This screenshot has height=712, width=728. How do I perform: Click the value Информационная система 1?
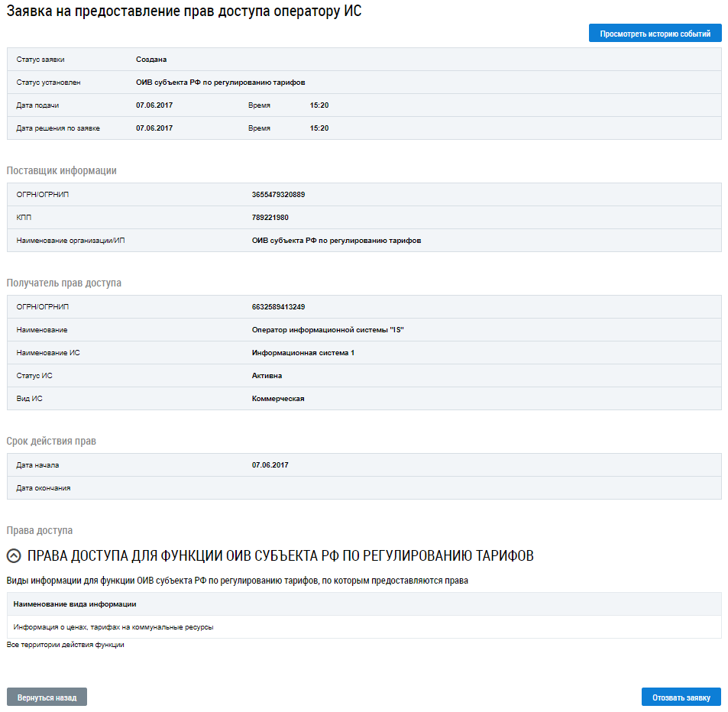[x=303, y=353]
